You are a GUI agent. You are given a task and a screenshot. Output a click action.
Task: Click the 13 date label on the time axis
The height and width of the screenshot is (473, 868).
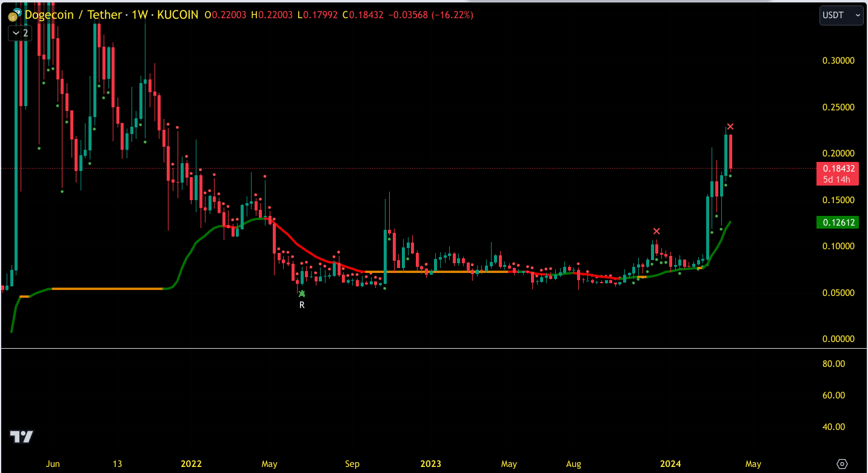click(x=117, y=464)
